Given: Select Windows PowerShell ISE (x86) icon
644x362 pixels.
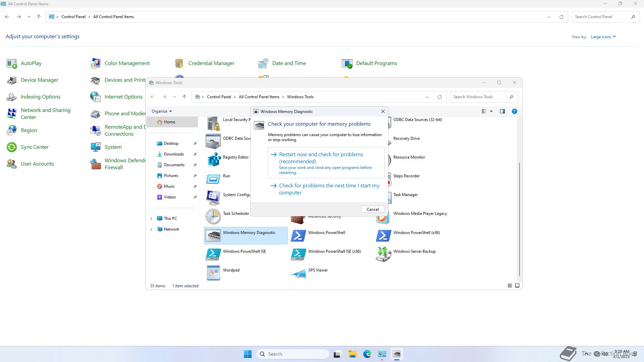Looking at the screenshot, I should click(x=299, y=254).
